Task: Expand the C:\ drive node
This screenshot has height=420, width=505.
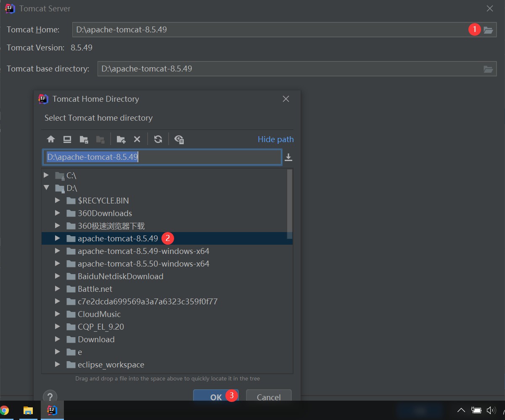Action: [x=47, y=175]
